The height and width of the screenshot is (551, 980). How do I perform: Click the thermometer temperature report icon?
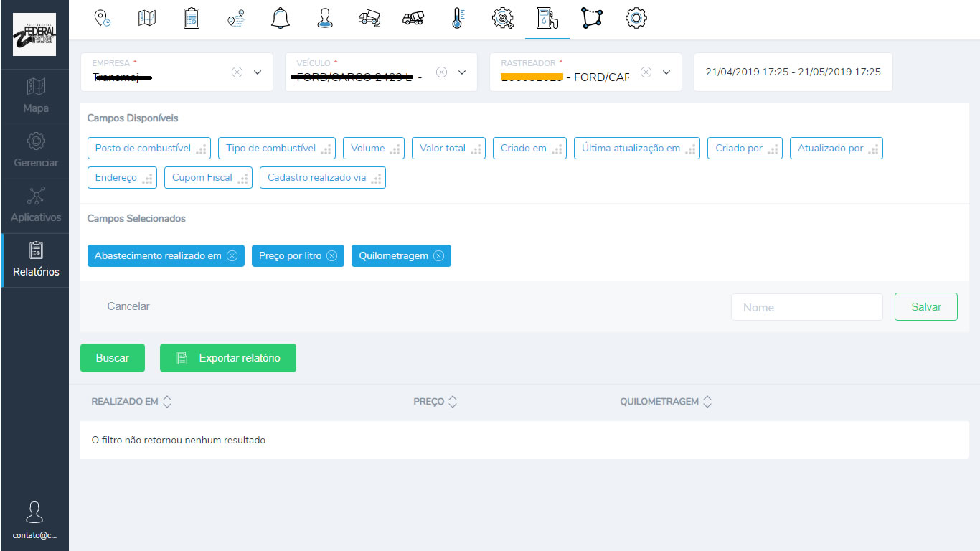point(457,19)
